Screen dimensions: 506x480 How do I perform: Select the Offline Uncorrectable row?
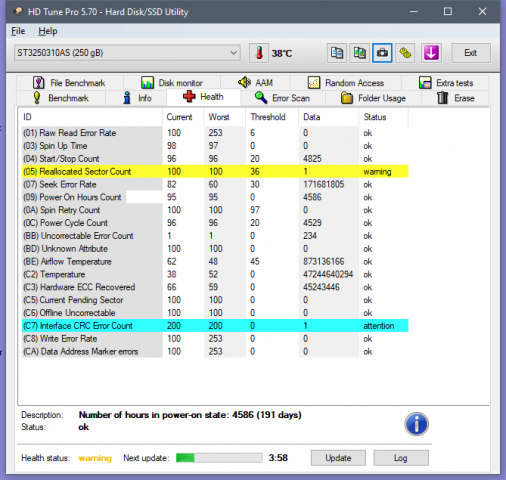[215, 313]
